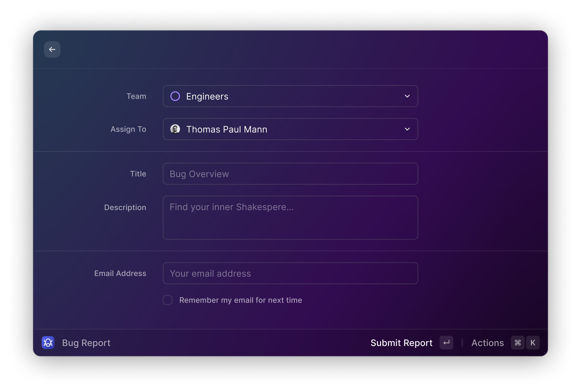Expand the Team dropdown chevron
This screenshot has width=581, height=392.
pos(407,96)
